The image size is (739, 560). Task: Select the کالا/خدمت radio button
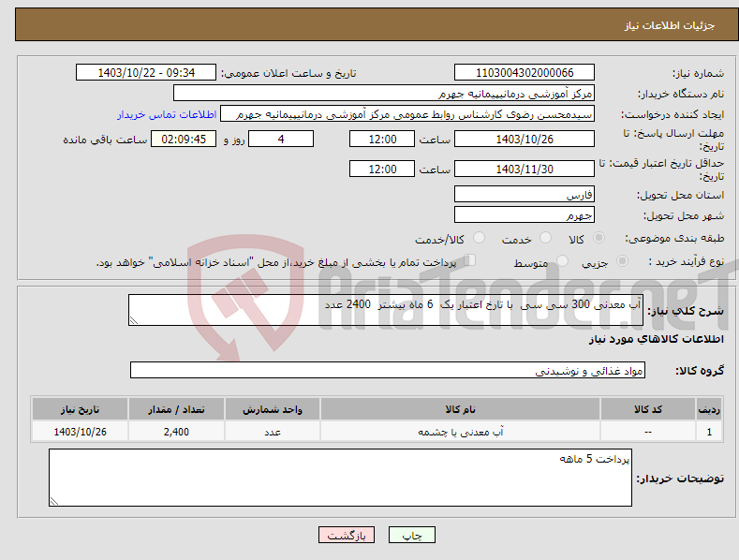pos(479,238)
